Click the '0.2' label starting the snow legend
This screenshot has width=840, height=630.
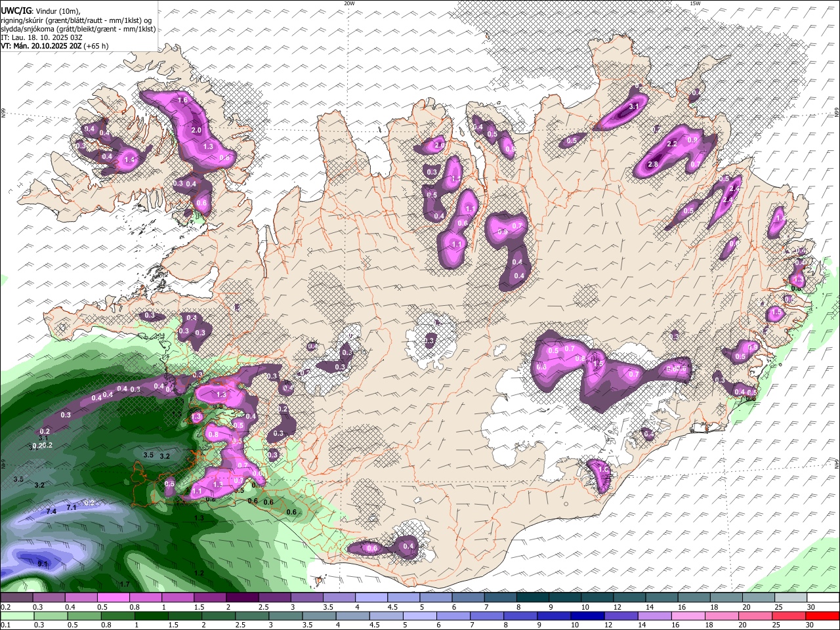[x=7, y=607]
